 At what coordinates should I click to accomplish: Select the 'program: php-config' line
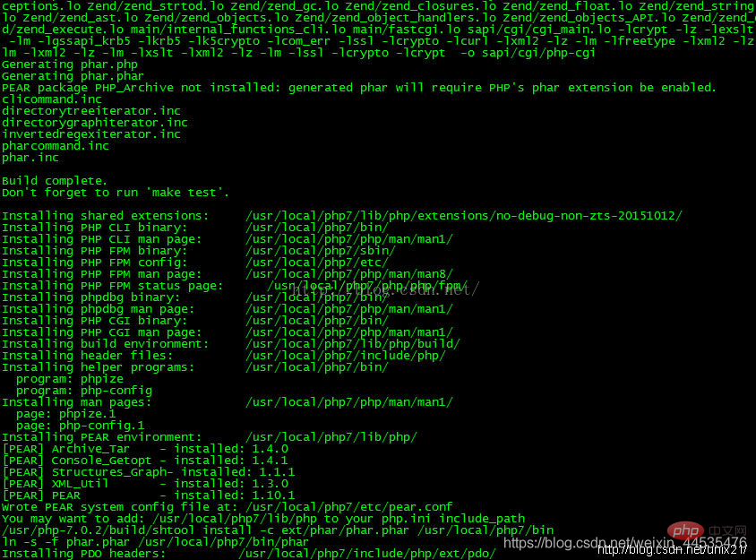84,391
